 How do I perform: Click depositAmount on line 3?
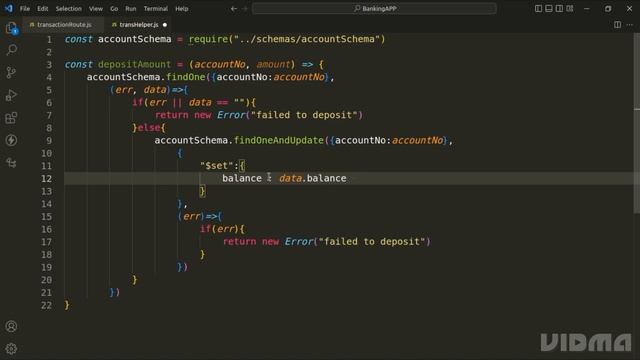coord(134,64)
